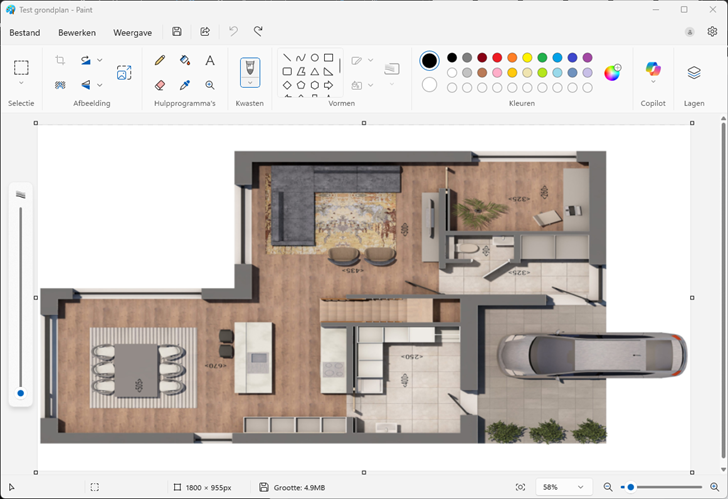Select the Pencil tool
Screen dimensions: 728x499
160,60
